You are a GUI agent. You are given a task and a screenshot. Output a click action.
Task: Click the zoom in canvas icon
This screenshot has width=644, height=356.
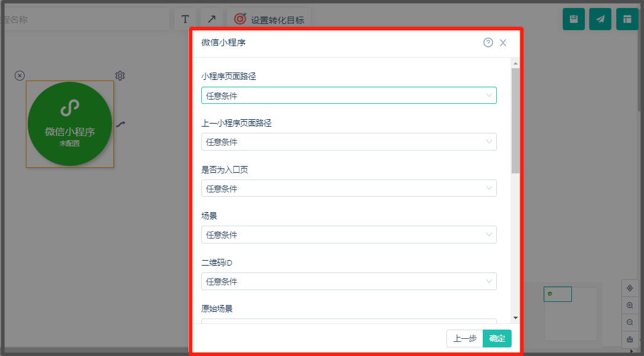pyautogui.click(x=630, y=305)
